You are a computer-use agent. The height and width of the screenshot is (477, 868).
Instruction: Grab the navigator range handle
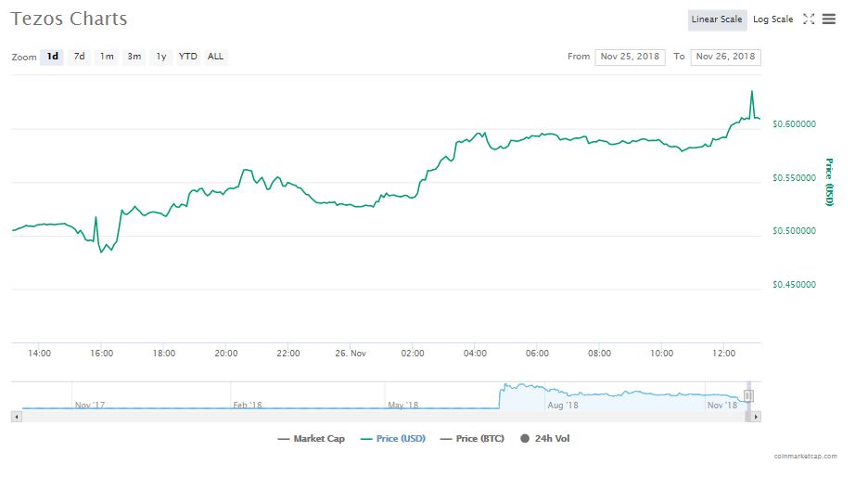747,395
